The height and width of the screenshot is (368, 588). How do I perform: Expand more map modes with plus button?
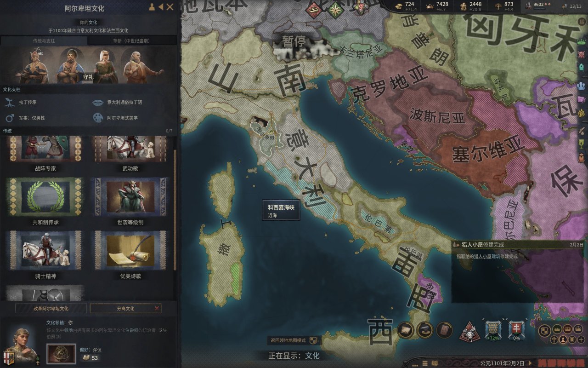pyautogui.click(x=581, y=339)
